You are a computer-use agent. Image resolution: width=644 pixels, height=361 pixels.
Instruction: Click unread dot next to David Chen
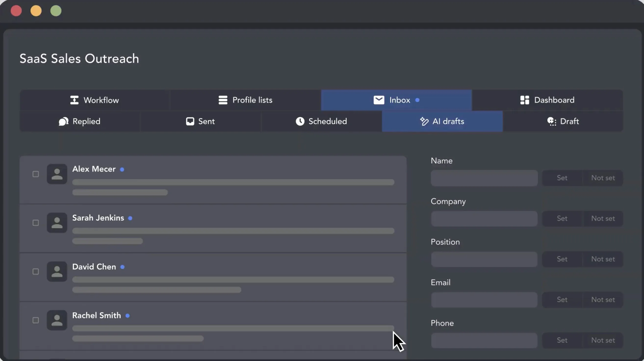click(122, 267)
